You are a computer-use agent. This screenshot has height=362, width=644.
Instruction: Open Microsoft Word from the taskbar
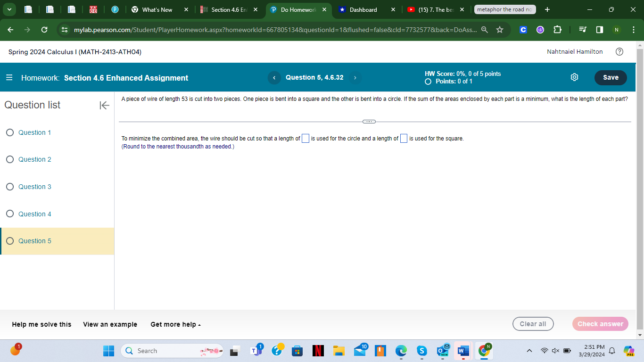462,351
